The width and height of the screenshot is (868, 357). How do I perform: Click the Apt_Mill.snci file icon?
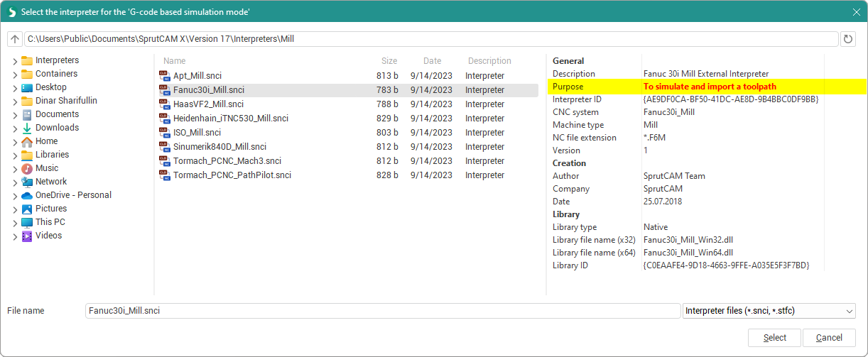click(165, 76)
